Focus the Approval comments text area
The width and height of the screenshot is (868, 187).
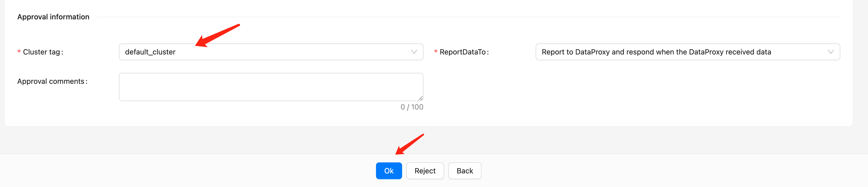271,87
